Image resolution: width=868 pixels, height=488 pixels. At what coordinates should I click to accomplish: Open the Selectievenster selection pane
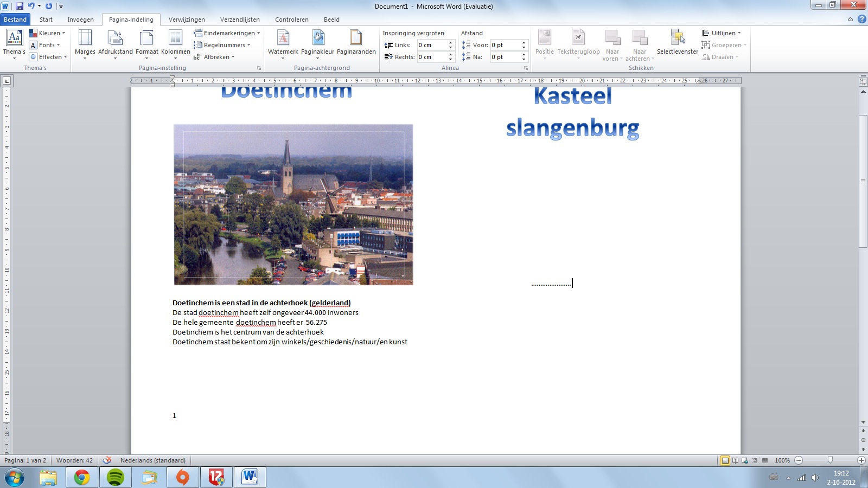(x=677, y=43)
